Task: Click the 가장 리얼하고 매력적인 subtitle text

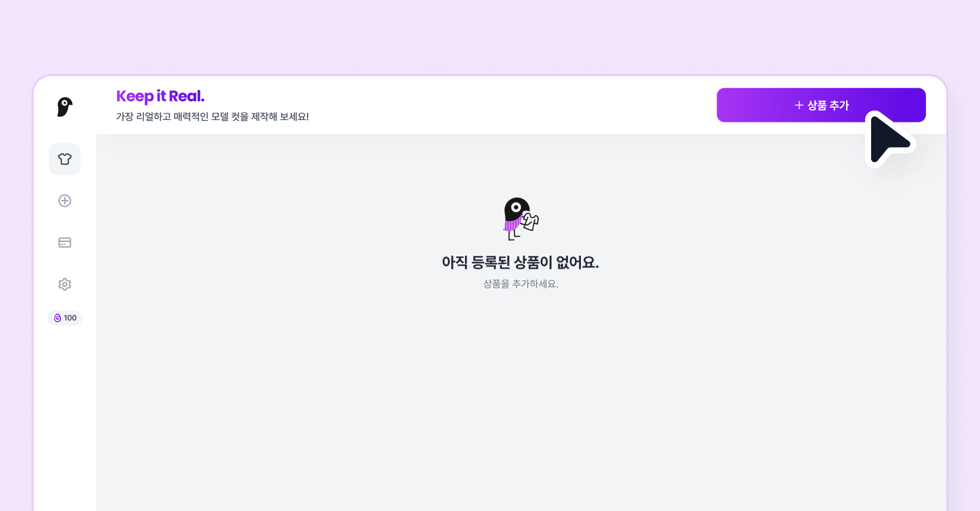Action: (x=212, y=116)
